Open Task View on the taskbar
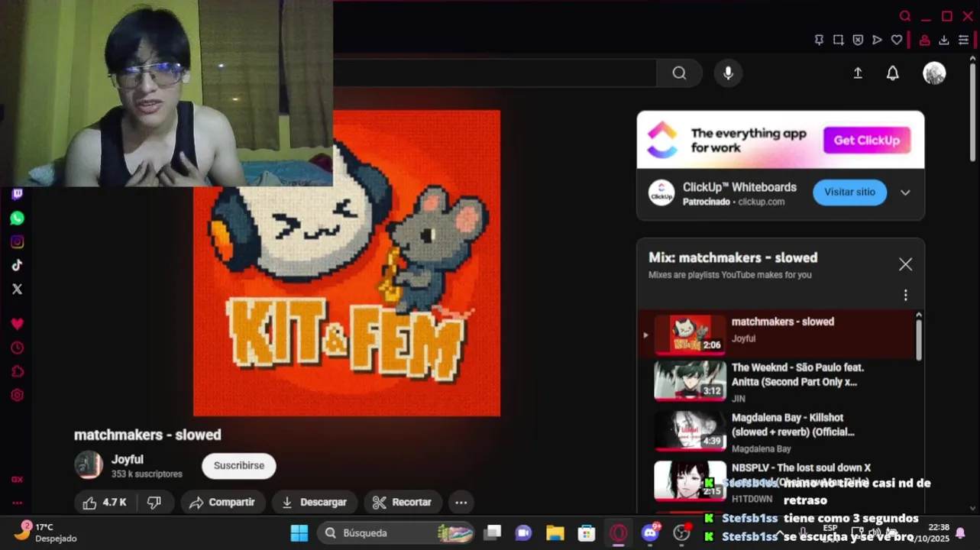Viewport: 980px width, 550px height. point(493,532)
